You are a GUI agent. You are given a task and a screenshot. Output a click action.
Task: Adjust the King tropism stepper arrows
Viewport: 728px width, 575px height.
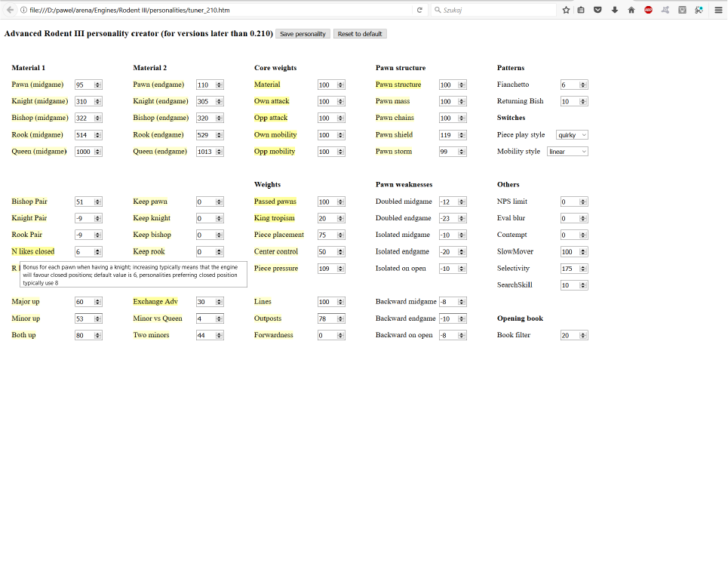point(340,218)
